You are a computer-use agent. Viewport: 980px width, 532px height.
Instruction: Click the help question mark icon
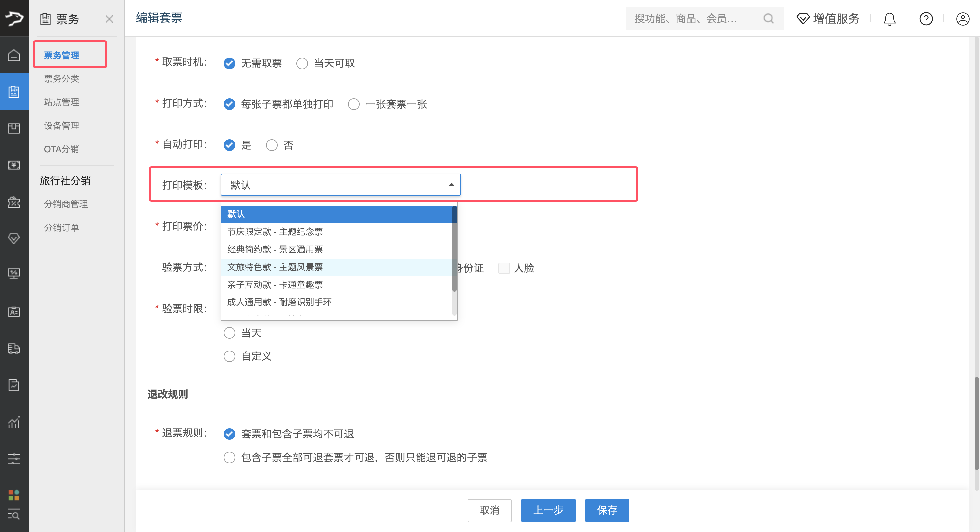(x=926, y=18)
